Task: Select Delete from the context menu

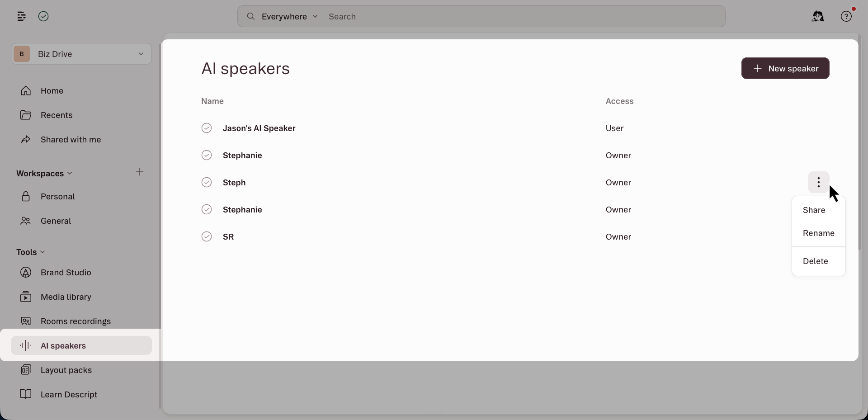Action: click(818, 261)
